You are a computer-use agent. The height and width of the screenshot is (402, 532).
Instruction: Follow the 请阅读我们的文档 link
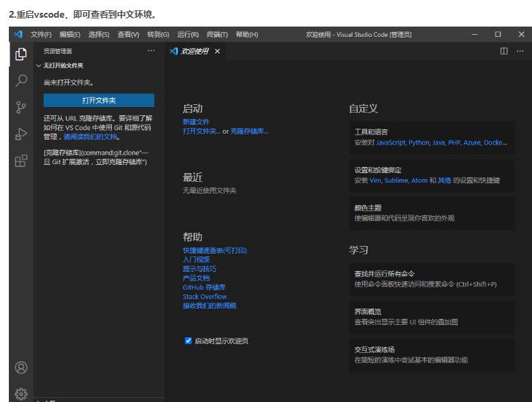tap(90, 137)
